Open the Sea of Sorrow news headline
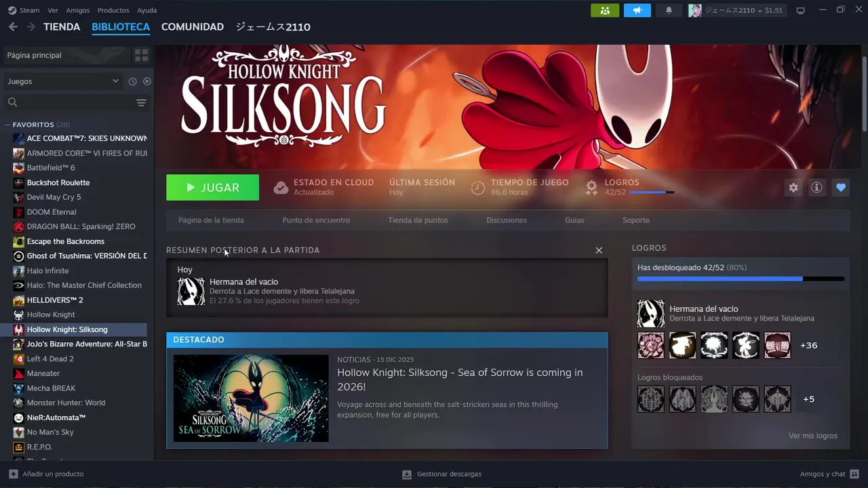868x488 pixels. click(x=460, y=380)
